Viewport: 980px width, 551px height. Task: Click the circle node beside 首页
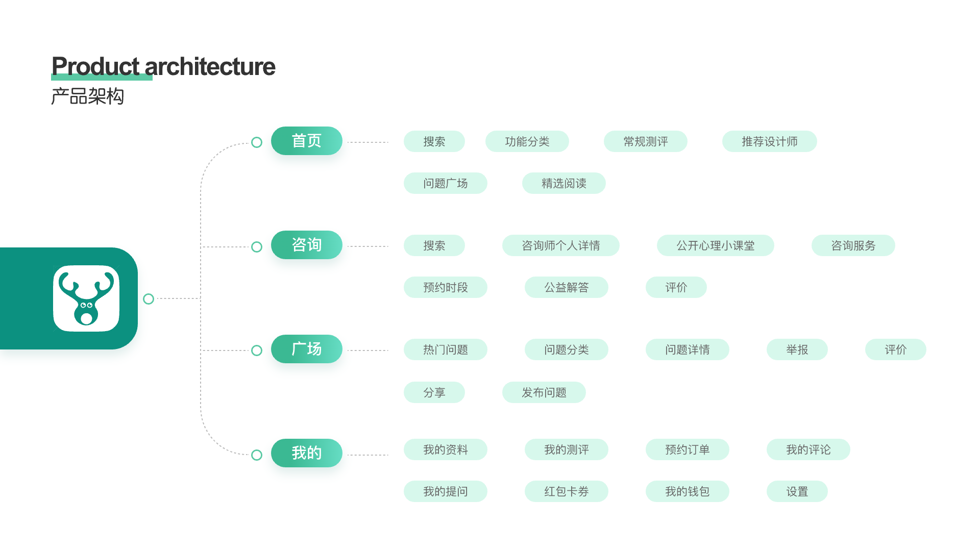coord(257,142)
